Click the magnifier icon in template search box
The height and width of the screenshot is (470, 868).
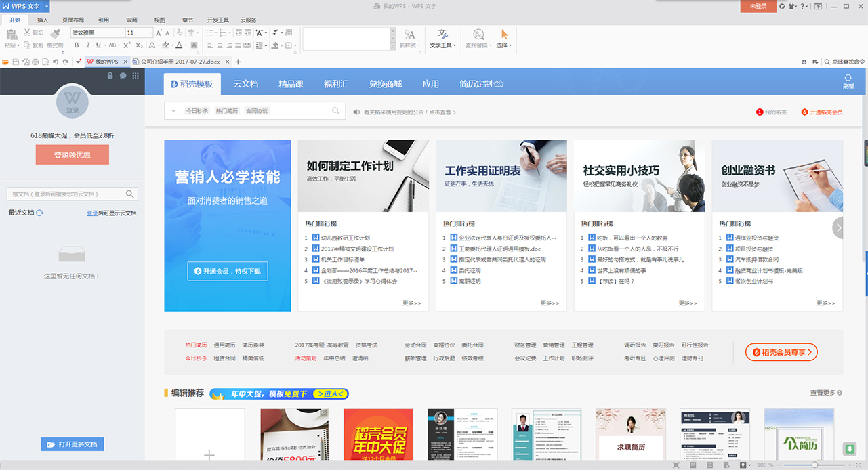(x=335, y=111)
